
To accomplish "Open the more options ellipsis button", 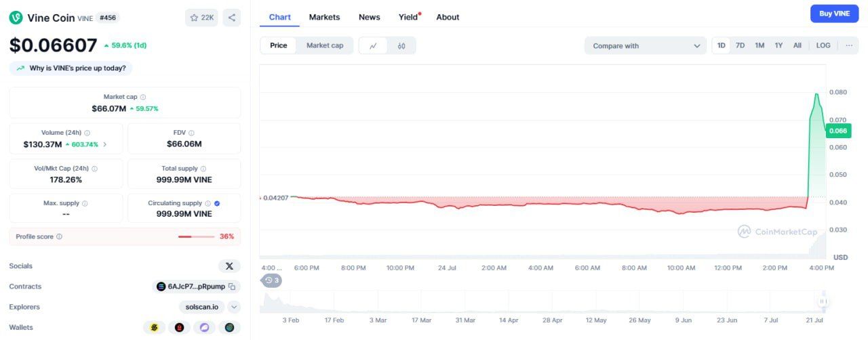I will [848, 45].
